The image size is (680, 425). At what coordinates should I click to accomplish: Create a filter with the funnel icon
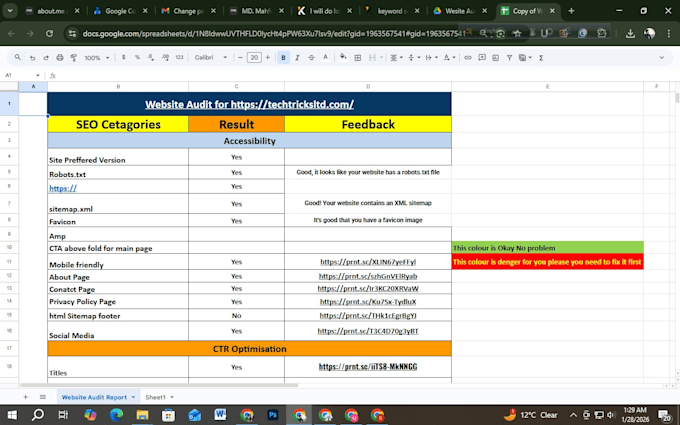[x=510, y=58]
